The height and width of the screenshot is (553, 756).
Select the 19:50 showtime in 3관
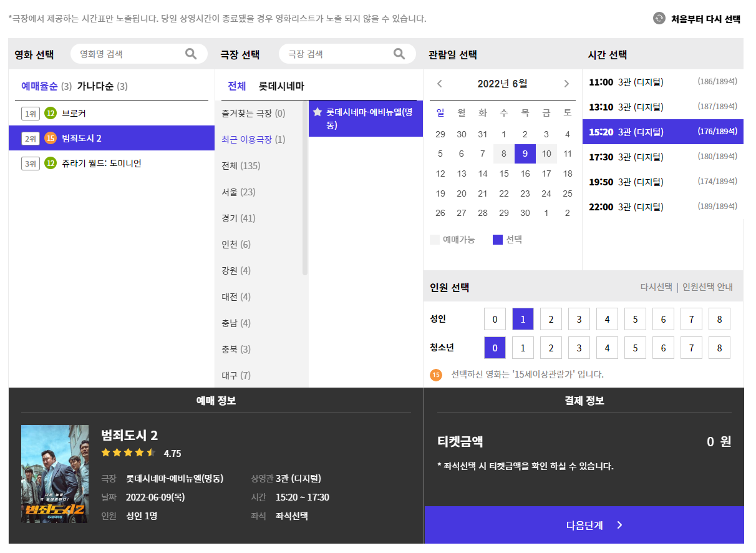[x=663, y=182]
